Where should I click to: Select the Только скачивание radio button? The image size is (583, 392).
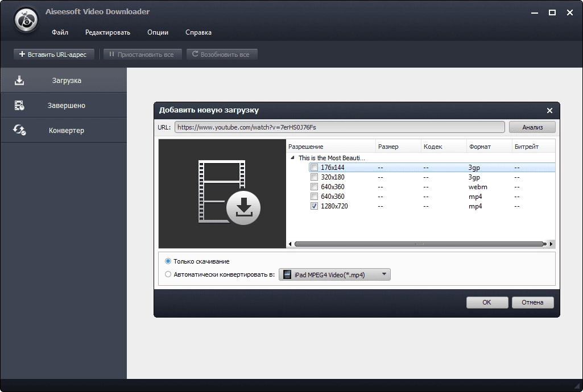pyautogui.click(x=168, y=261)
